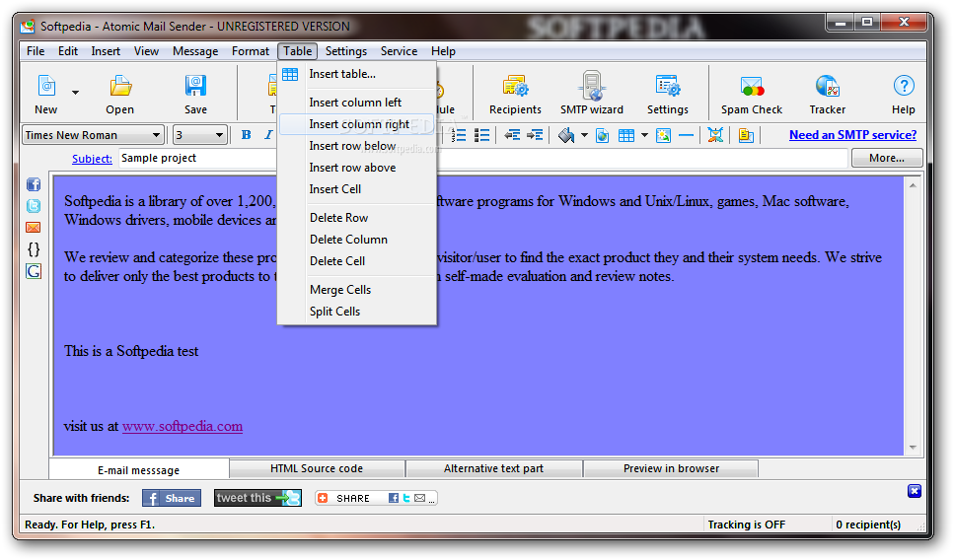The image size is (954, 560).
Task: Open the Tracker toolbar icon
Action: point(828,87)
